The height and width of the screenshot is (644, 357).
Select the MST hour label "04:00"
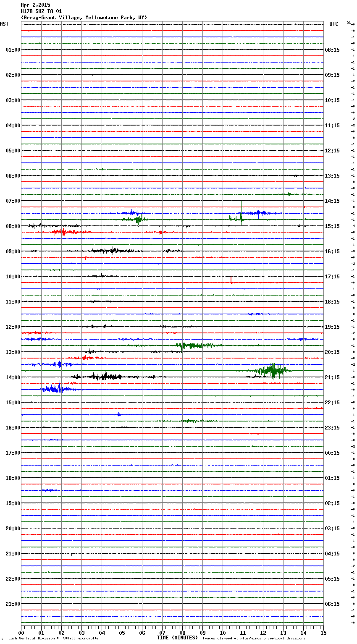pyautogui.click(x=13, y=126)
